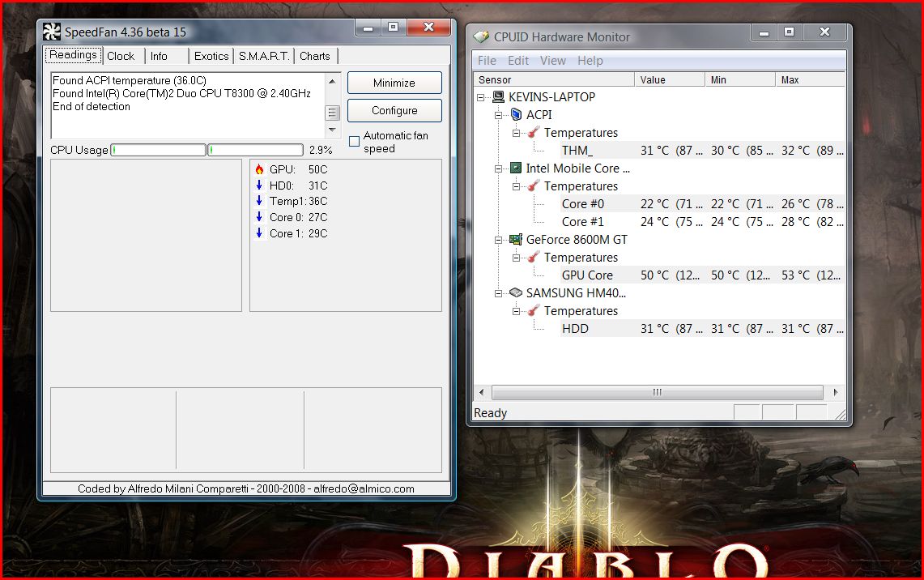
Task: Click thermometer icon under SAMSUNG HM40
Action: pos(534,310)
